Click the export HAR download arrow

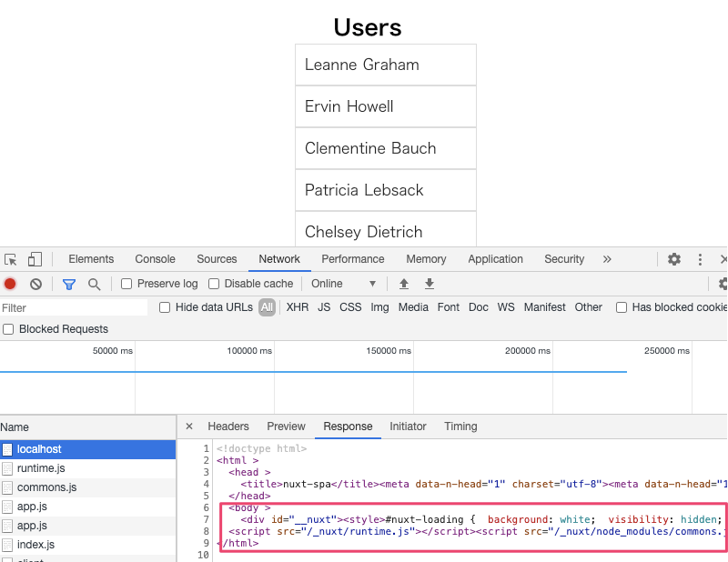tap(430, 284)
